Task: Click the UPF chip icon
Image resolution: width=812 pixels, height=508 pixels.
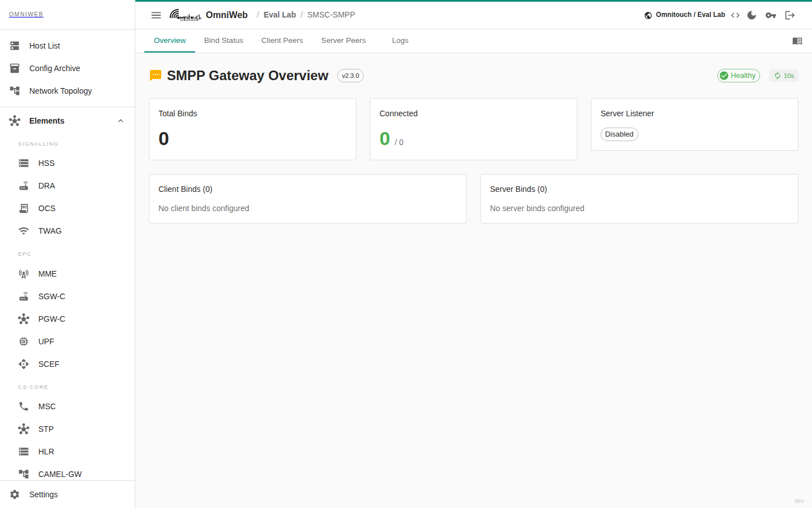Action: pyautogui.click(x=24, y=341)
